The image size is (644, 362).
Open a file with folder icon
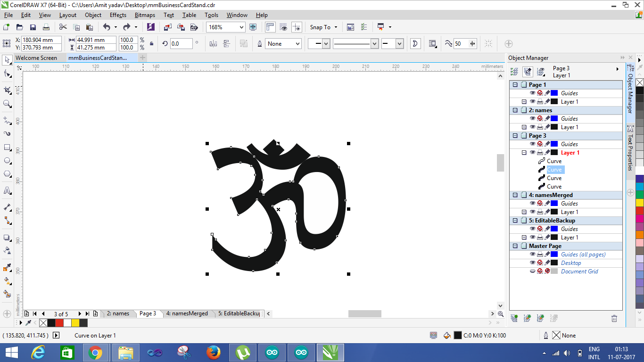(20, 27)
